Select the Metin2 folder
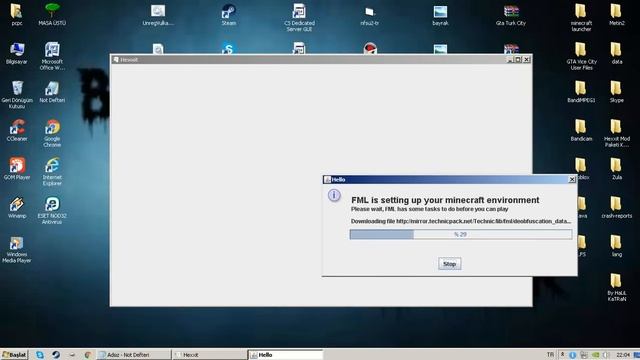This screenshot has height=360, width=640. 616,15
